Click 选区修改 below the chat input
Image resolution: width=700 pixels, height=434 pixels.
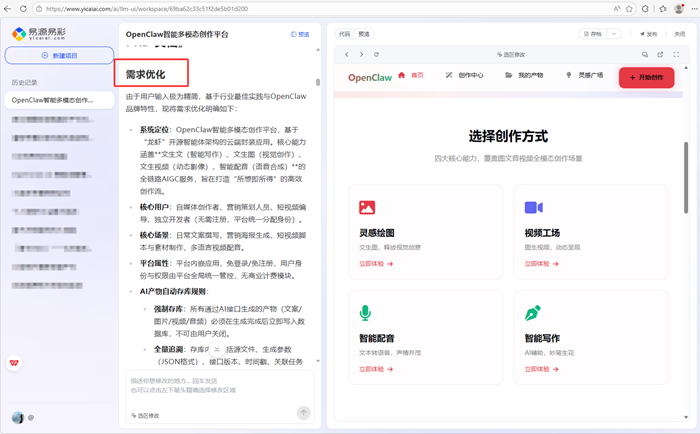[x=145, y=415]
